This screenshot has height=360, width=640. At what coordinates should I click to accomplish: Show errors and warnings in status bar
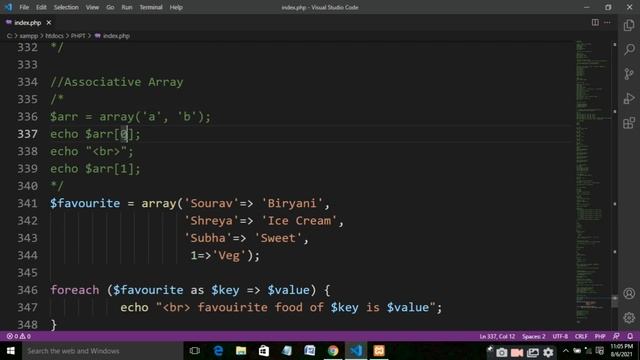tap(18, 336)
